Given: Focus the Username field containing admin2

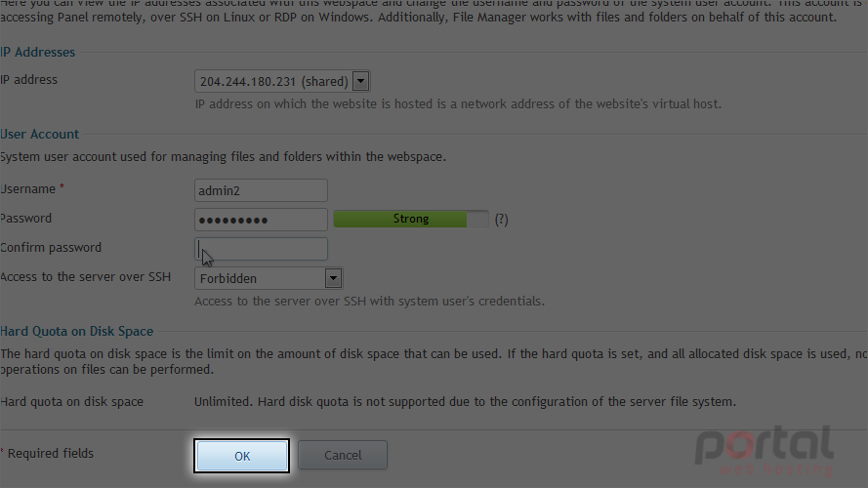Looking at the screenshot, I should click(x=261, y=190).
